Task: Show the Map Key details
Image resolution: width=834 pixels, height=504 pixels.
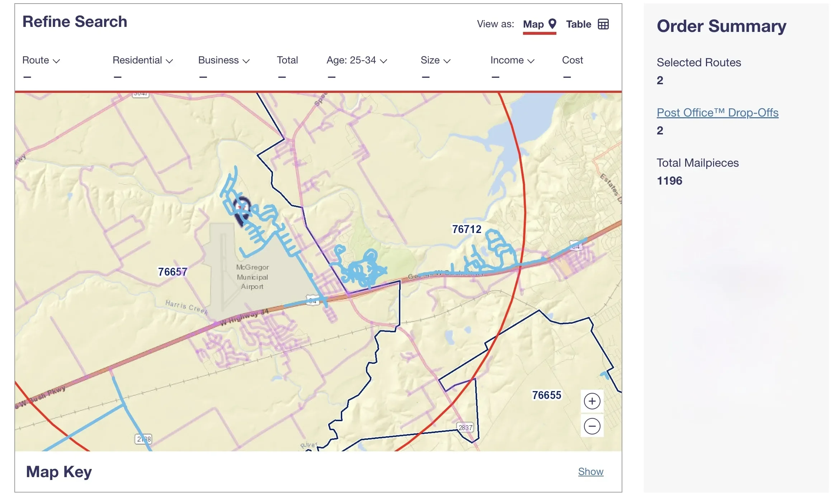Action: (x=590, y=471)
